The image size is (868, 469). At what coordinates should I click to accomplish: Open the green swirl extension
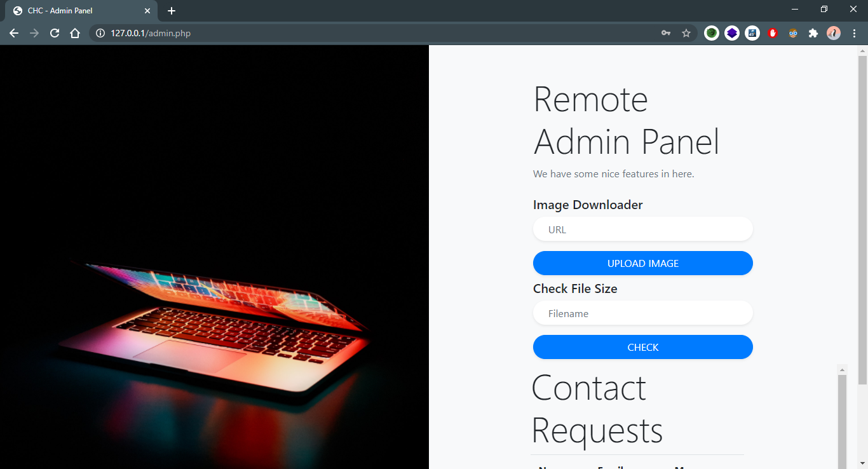click(x=712, y=33)
